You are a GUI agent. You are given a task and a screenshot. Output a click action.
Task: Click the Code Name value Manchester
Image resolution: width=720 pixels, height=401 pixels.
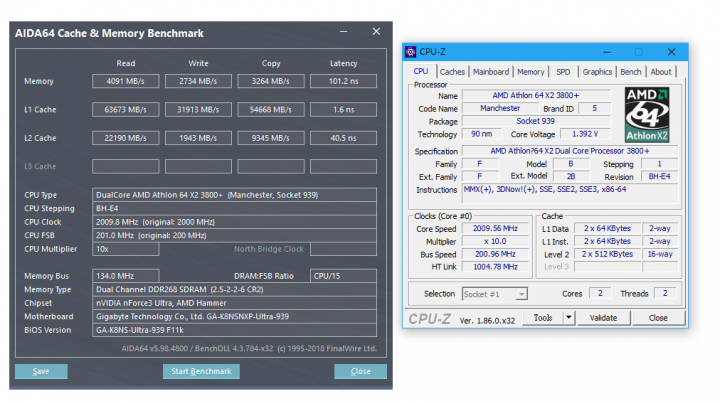500,108
